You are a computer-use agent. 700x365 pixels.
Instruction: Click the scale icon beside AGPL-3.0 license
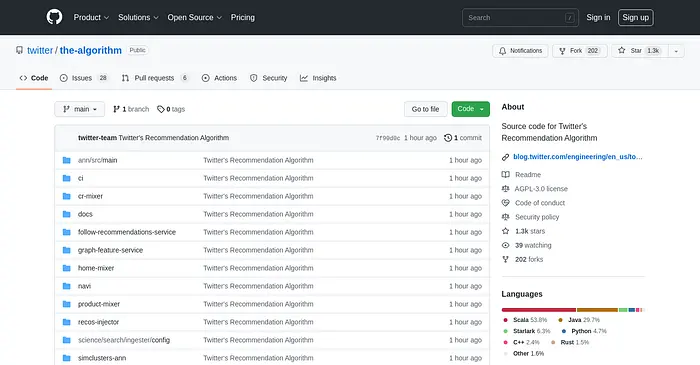[505, 189]
